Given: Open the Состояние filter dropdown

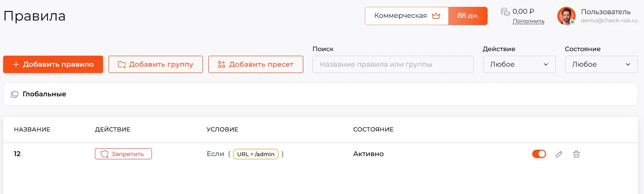Looking at the screenshot, I should (602, 64).
